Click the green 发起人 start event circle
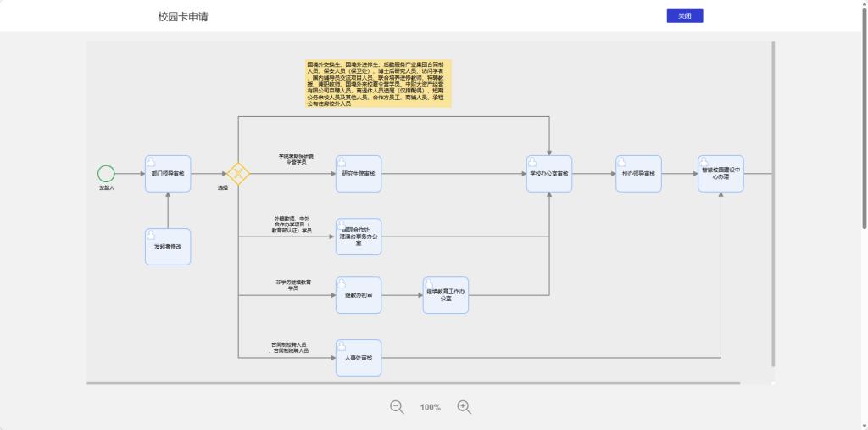The height and width of the screenshot is (430, 868). coord(106,174)
